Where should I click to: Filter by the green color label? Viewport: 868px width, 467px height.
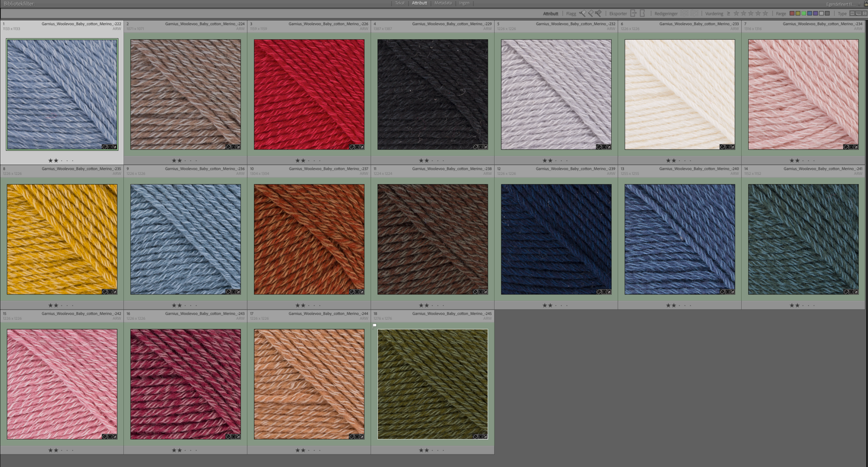click(x=804, y=14)
